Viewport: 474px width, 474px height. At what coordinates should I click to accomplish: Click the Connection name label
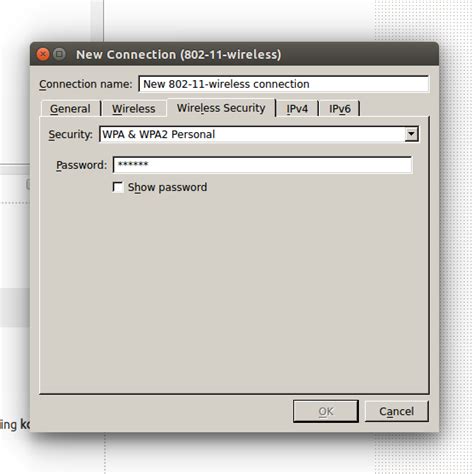pos(86,84)
